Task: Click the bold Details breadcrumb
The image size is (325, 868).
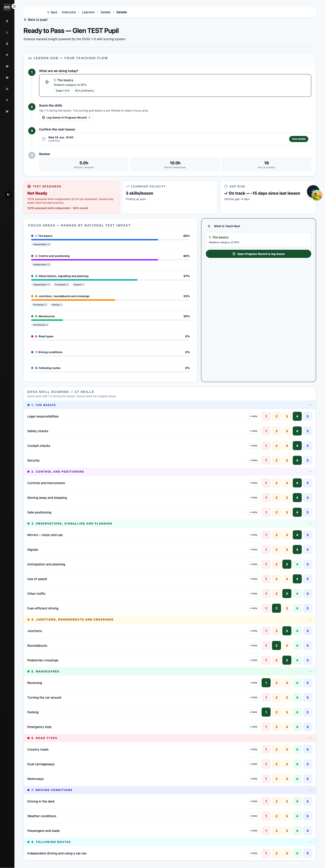Action: [x=122, y=12]
